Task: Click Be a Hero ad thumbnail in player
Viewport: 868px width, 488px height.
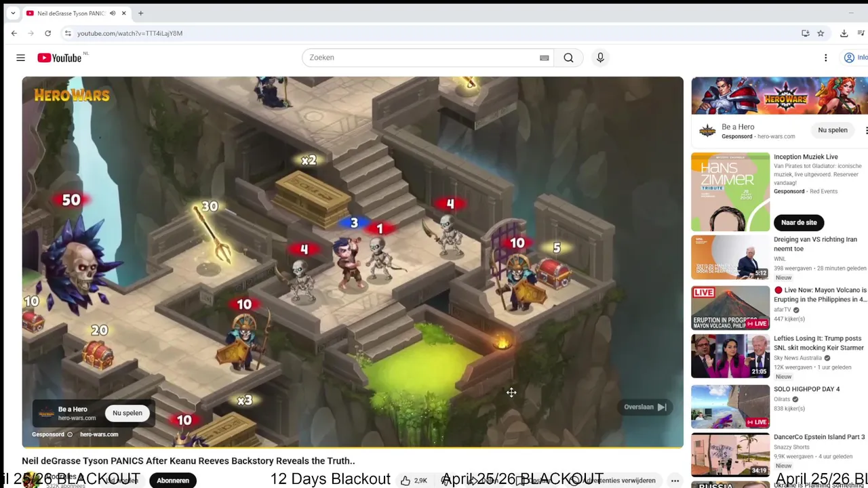Action: coord(46,413)
